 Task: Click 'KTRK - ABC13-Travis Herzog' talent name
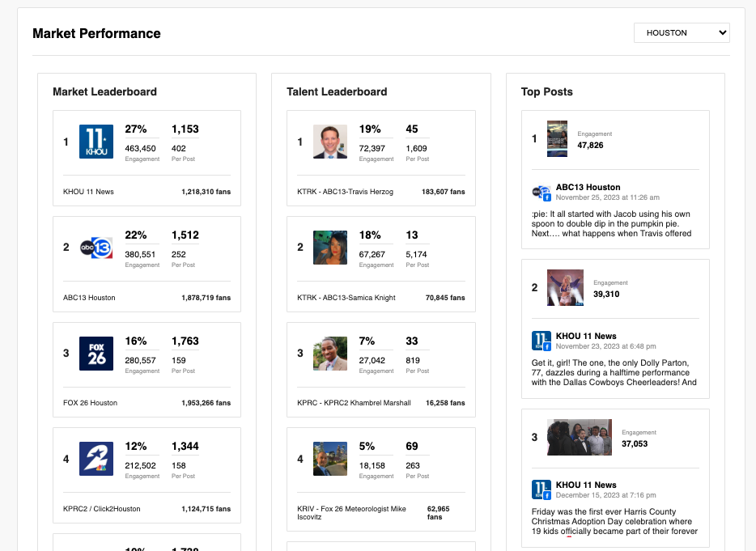pos(345,192)
